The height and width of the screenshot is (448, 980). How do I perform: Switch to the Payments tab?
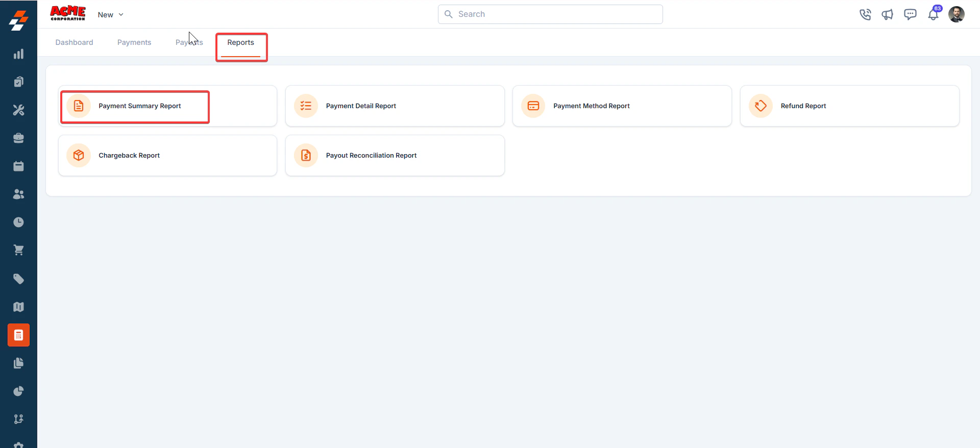pos(134,42)
